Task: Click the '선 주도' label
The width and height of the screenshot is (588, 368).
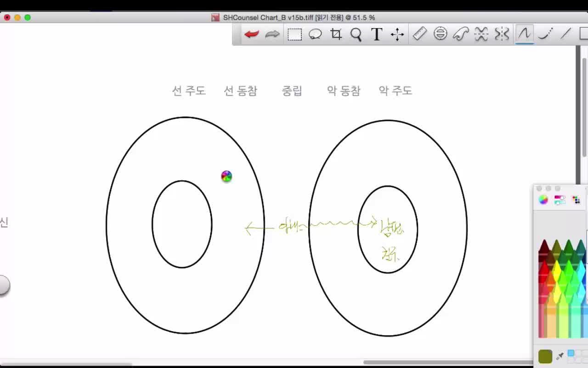Action: 189,91
